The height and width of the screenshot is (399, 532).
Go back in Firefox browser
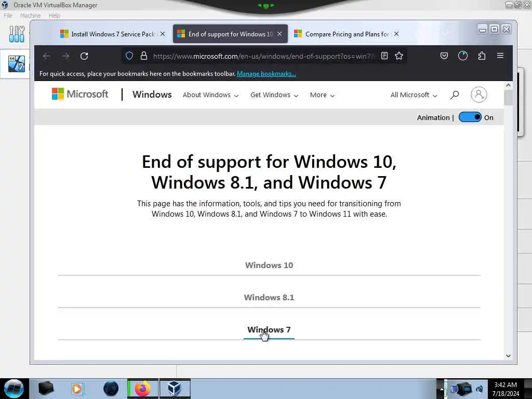(x=47, y=56)
